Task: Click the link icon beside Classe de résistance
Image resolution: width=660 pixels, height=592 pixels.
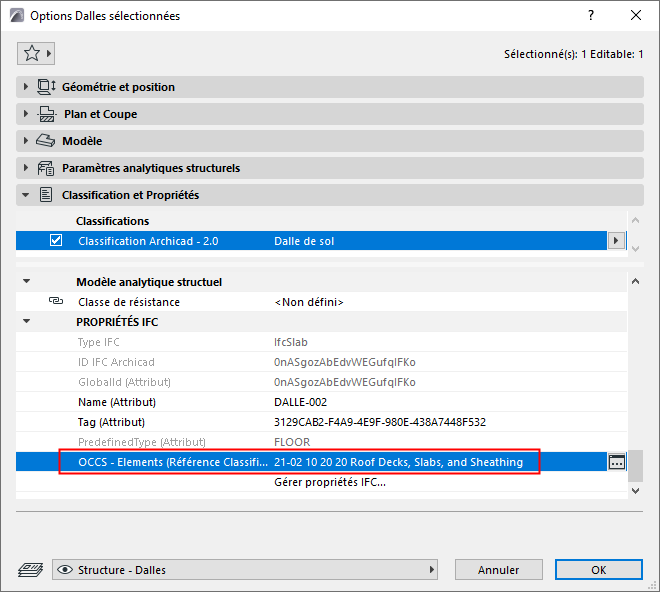Action: pos(56,301)
